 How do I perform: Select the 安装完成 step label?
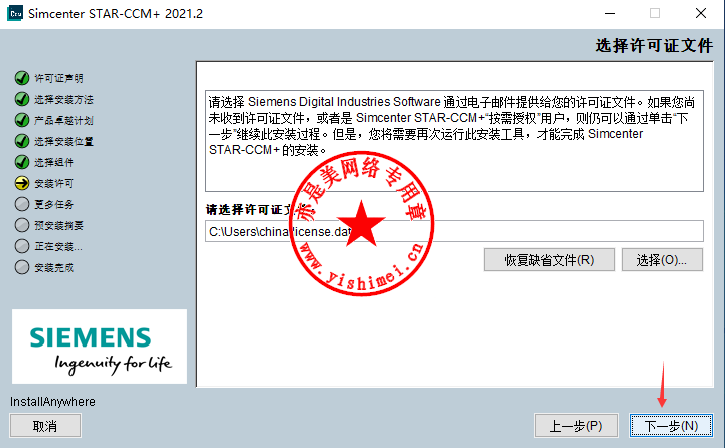click(54, 267)
